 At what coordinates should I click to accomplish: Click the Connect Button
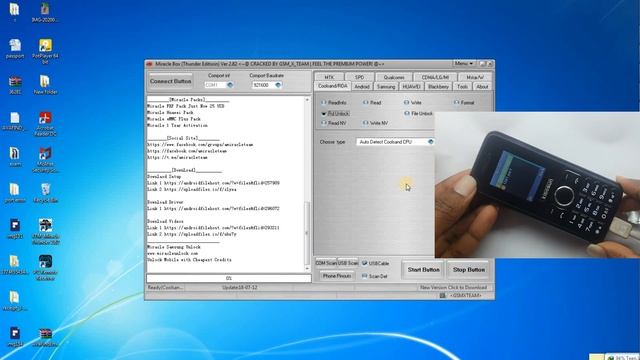(x=171, y=81)
